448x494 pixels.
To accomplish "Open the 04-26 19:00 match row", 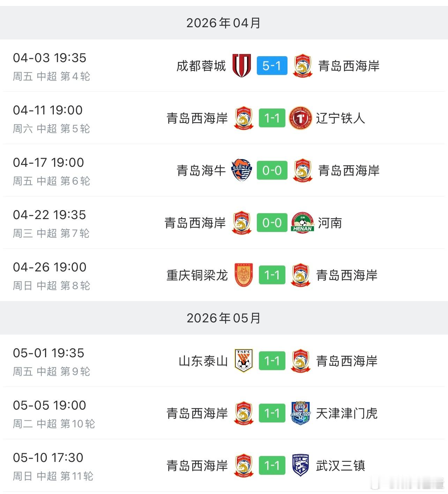I will (x=224, y=275).
